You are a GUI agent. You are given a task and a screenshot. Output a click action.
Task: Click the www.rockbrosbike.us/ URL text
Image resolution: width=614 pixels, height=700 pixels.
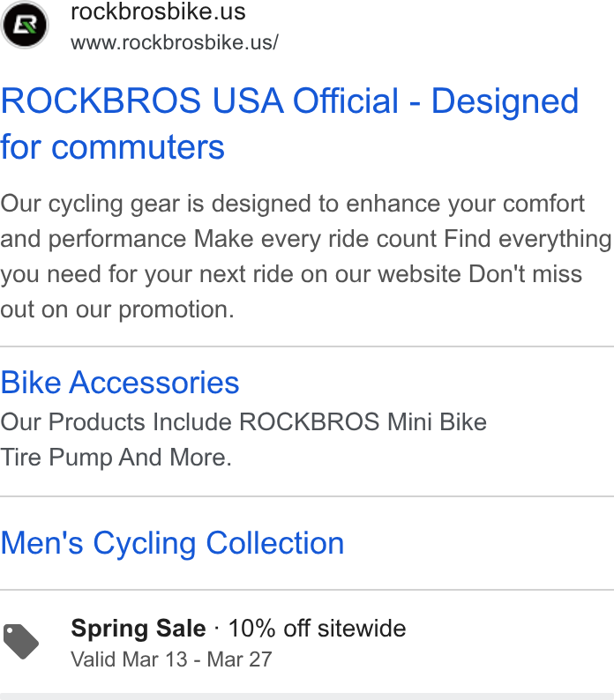[175, 43]
